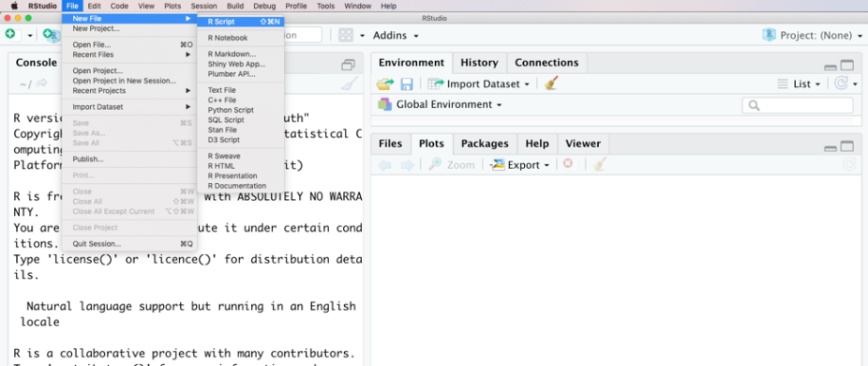
Task: Save workspace with the floppy disk icon
Action: [407, 84]
